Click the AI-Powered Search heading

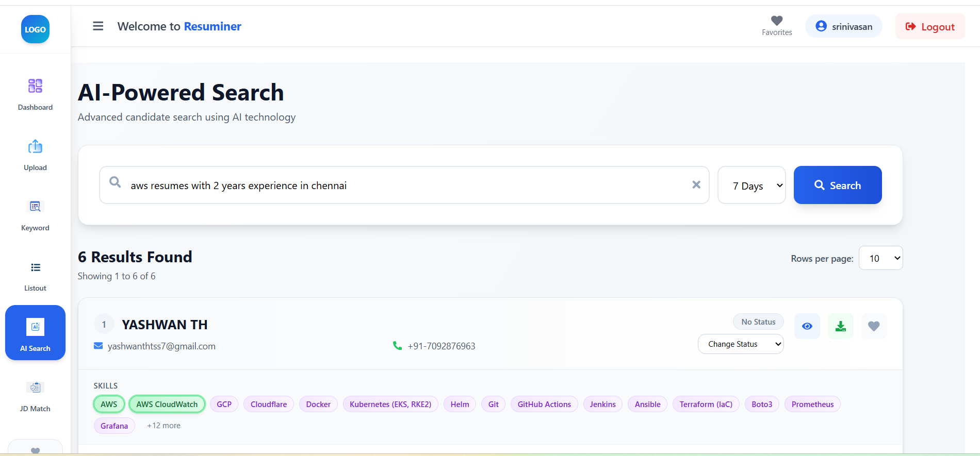coord(181,93)
